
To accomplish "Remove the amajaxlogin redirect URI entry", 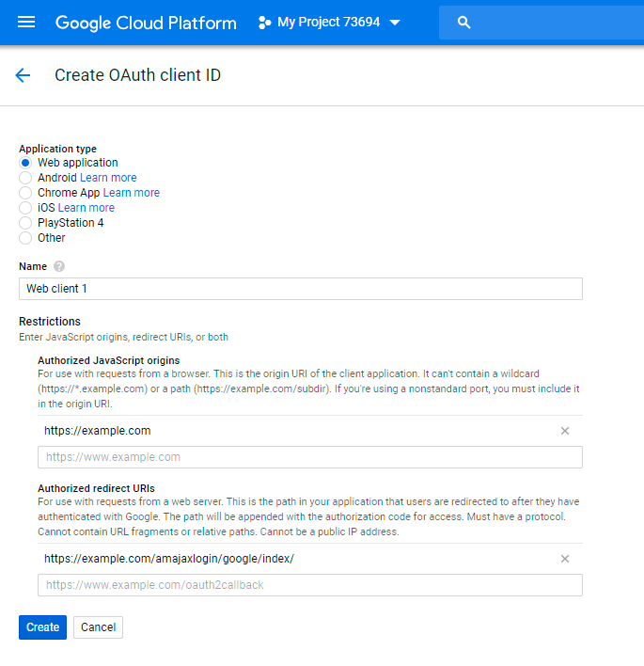I will click(565, 559).
